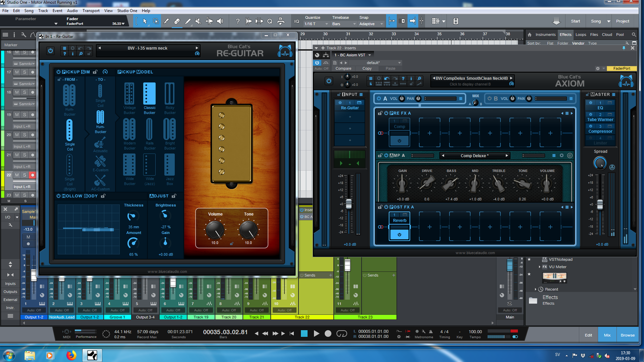The image size is (644, 362).
Task: Click the FaderPort button in Axiom window
Action: [622, 68]
